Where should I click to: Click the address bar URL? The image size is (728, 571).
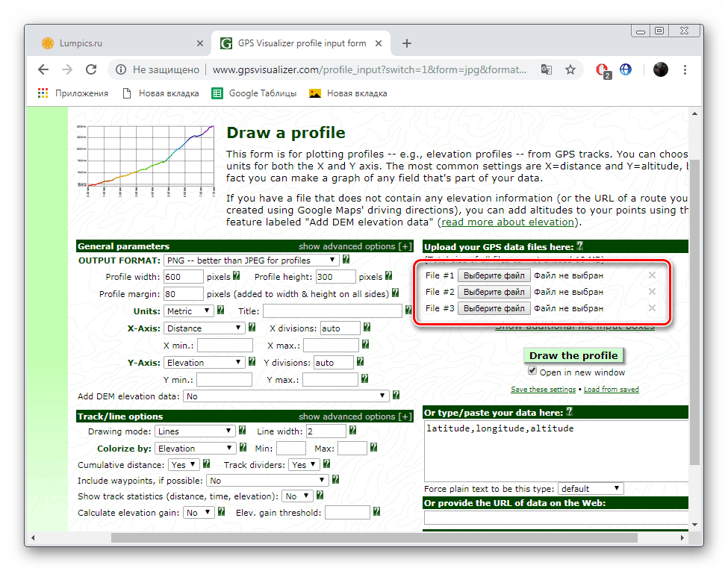(x=370, y=69)
